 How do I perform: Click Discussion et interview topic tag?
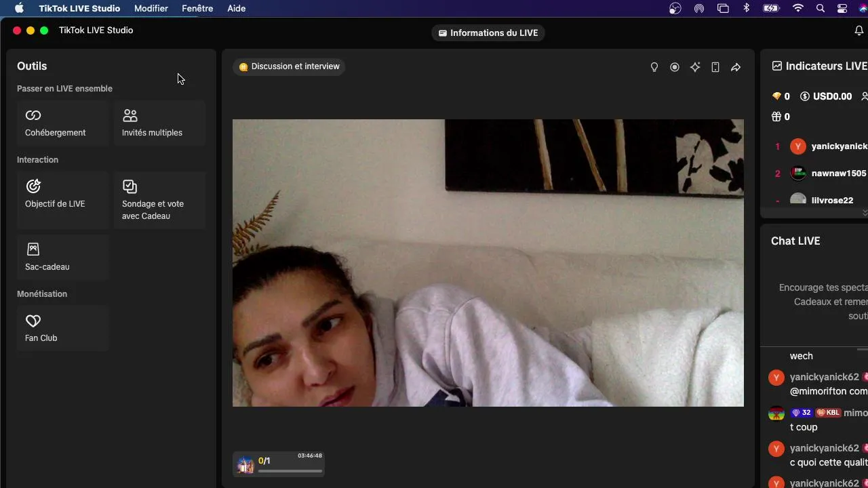(290, 66)
